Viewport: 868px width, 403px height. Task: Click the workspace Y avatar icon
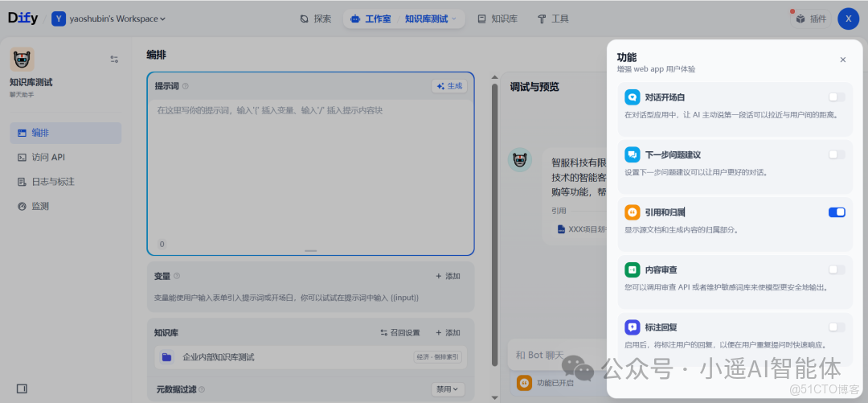pyautogui.click(x=59, y=19)
